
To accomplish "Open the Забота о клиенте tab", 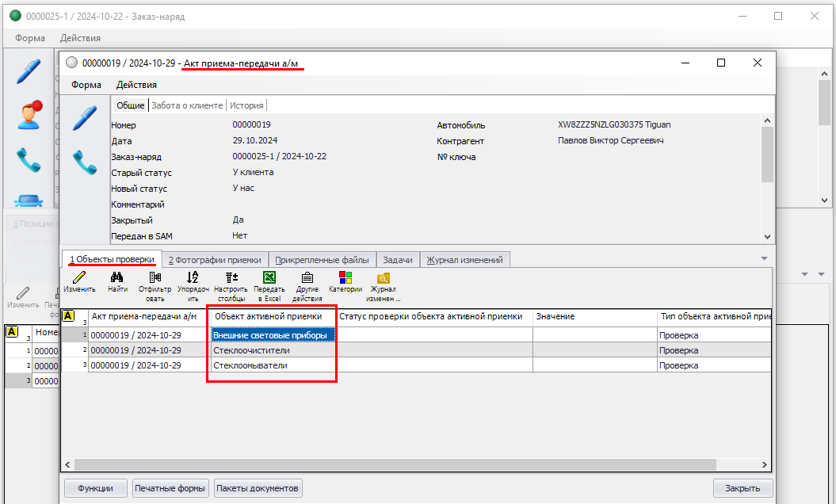I will pos(187,105).
